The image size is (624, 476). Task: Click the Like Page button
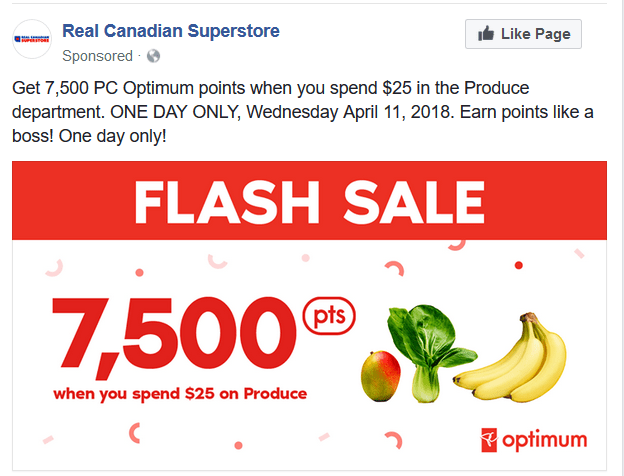523,34
